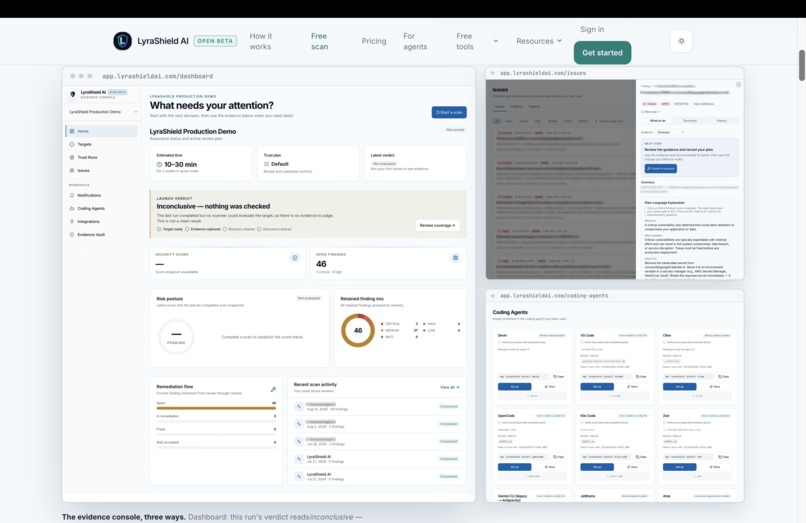806x523 pixels.
Task: Click the Start a scan button
Action: [449, 112]
